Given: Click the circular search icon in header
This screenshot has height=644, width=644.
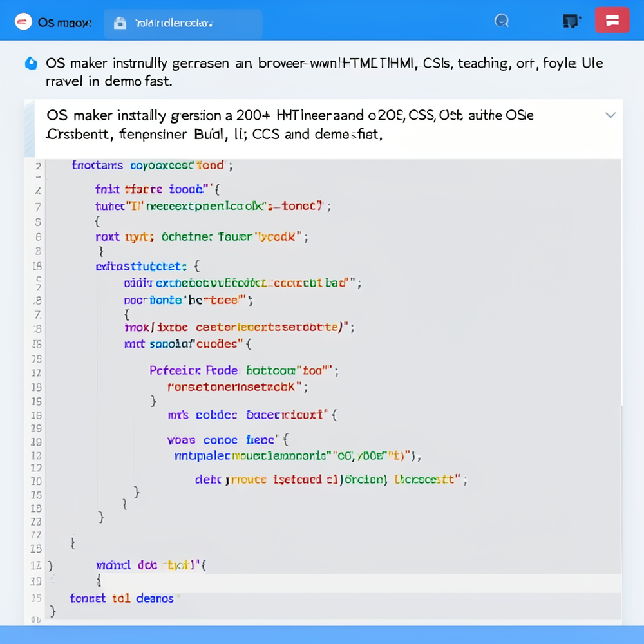Looking at the screenshot, I should pyautogui.click(x=502, y=21).
